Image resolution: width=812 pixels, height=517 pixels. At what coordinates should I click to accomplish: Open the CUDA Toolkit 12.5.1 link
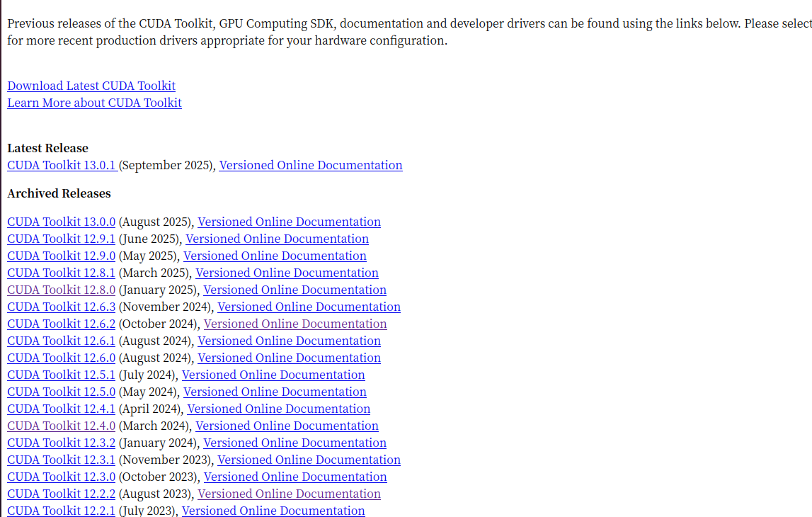pos(61,375)
